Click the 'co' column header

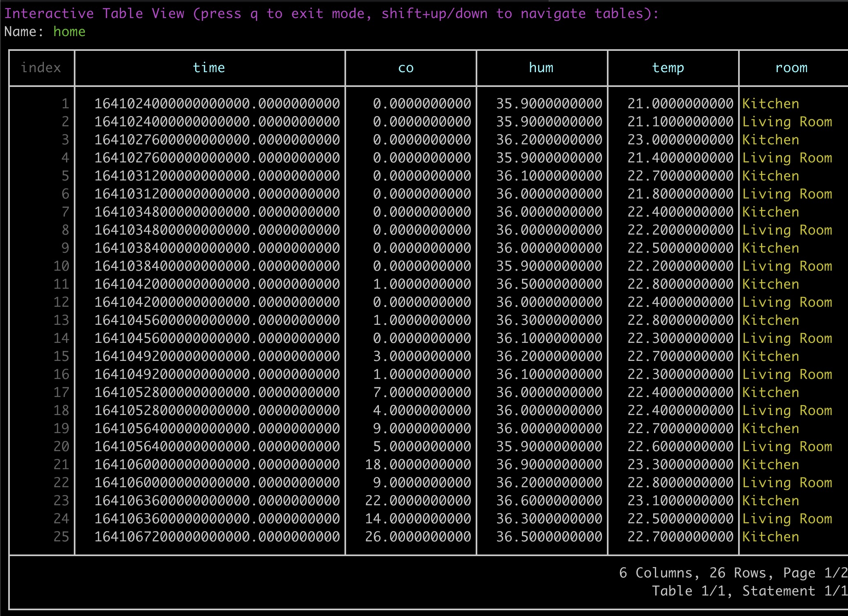406,68
